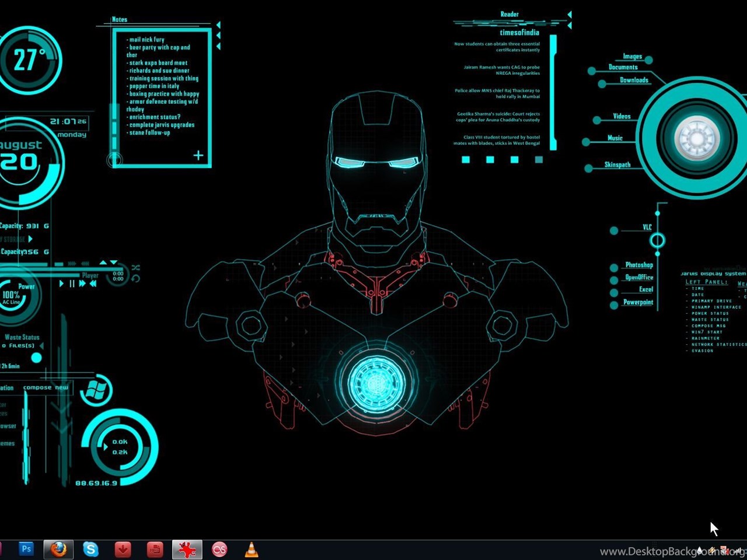The image size is (747, 560).
Task: Open the Class VIII student headline
Action: pyautogui.click(x=497, y=140)
